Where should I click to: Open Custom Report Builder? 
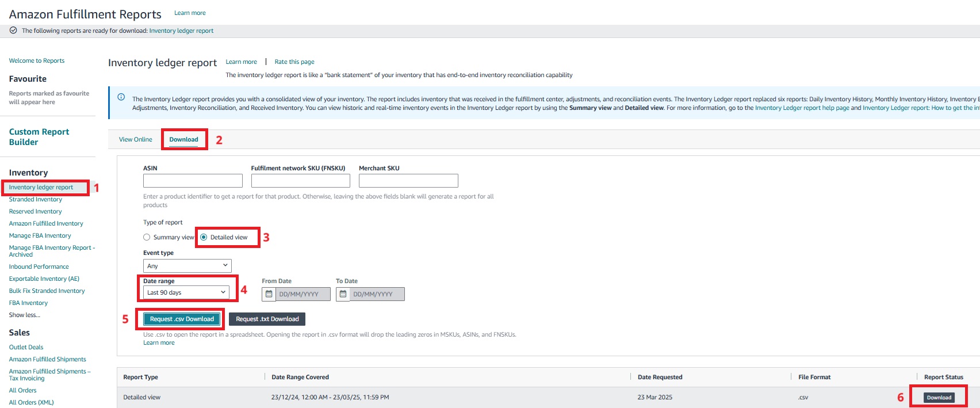coord(39,137)
